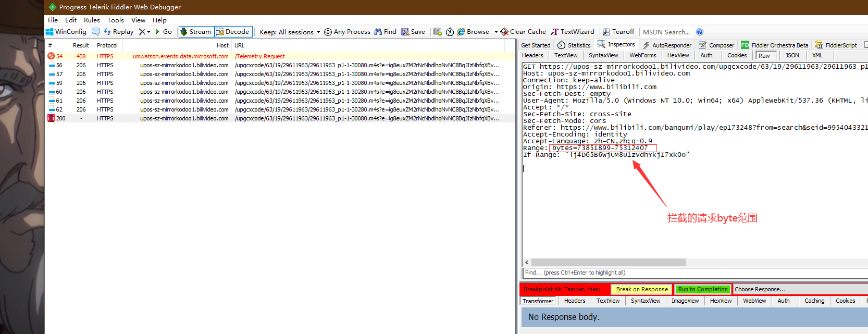Select response Transformer tab

pos(538,301)
